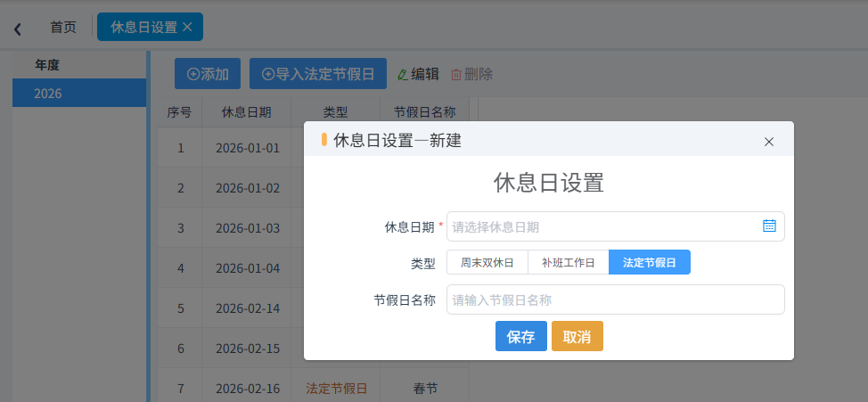868x402 pixels.
Task: Choose 周末双休日 type option
Action: coord(487,262)
